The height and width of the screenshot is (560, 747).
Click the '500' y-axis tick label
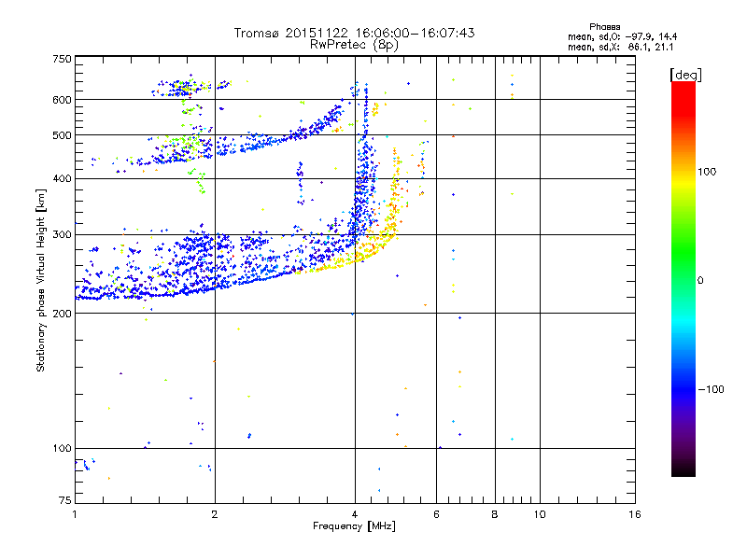[x=62, y=135]
